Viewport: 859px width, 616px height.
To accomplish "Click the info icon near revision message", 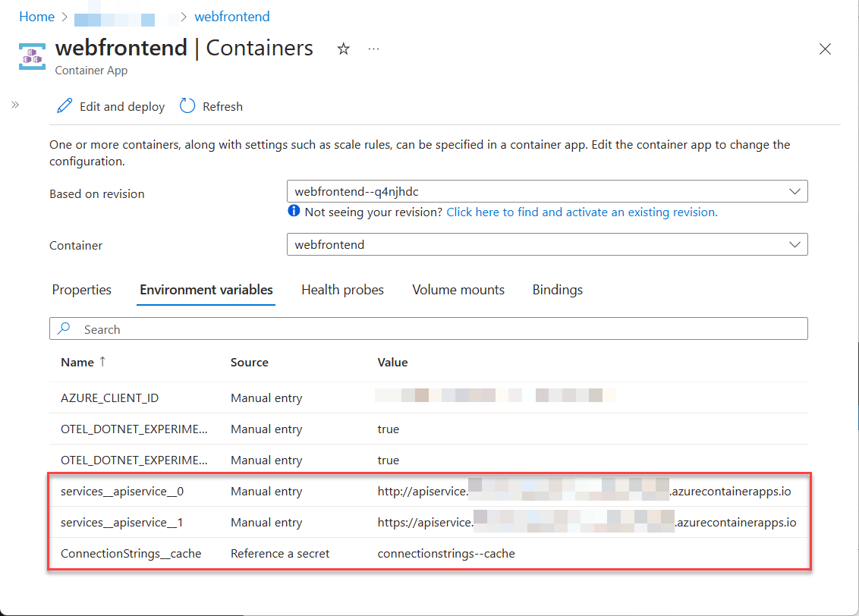I will (x=294, y=212).
